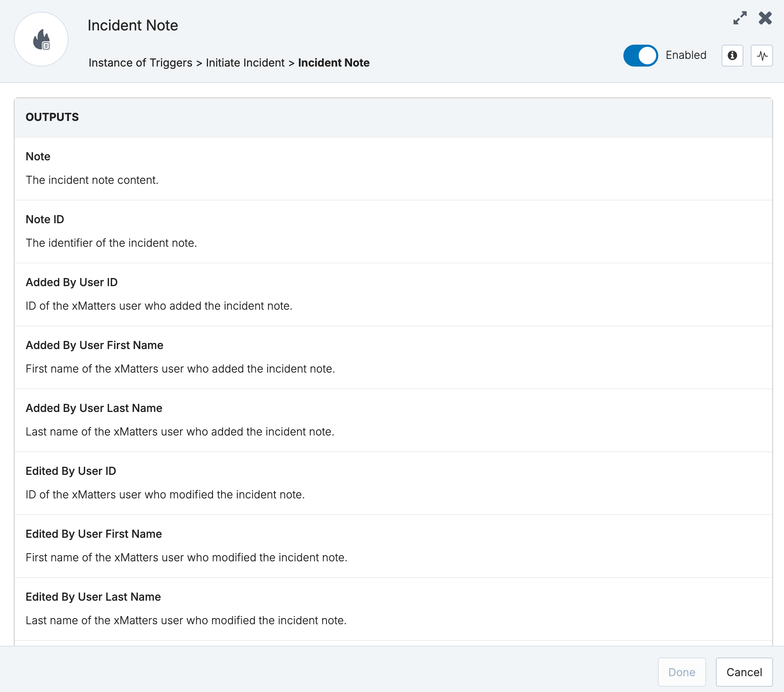Click the Done button
The height and width of the screenshot is (692, 784).
tap(682, 672)
